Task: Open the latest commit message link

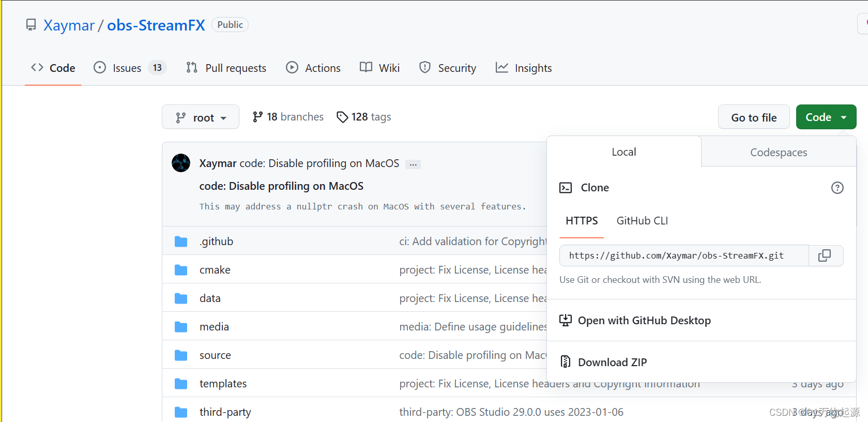Action: click(x=319, y=163)
